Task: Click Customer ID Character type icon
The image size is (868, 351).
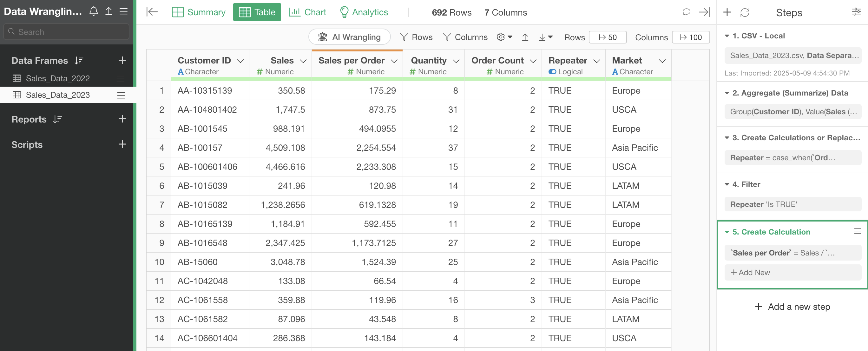Action: 181,72
